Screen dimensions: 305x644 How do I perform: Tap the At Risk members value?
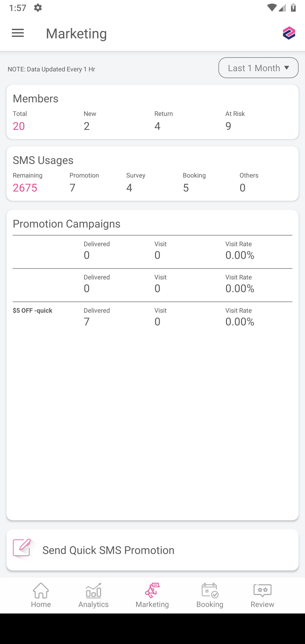coord(228,126)
